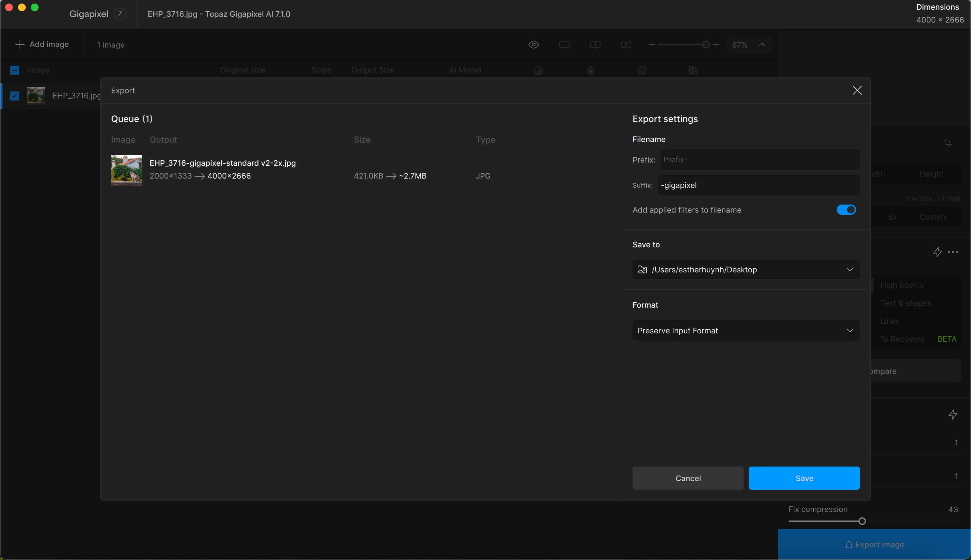Click the denoise column icon
The height and width of the screenshot is (560, 971).
coord(538,70)
